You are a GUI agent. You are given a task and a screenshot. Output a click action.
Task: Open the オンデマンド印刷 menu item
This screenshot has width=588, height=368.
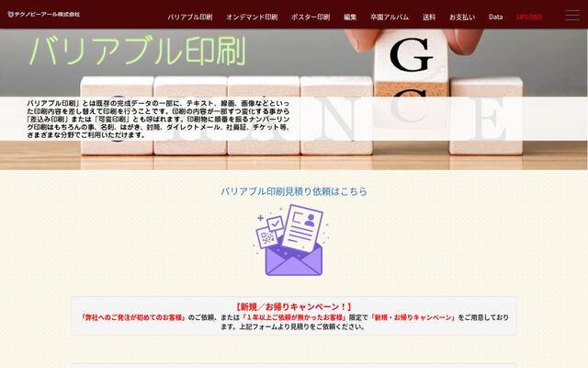click(252, 17)
